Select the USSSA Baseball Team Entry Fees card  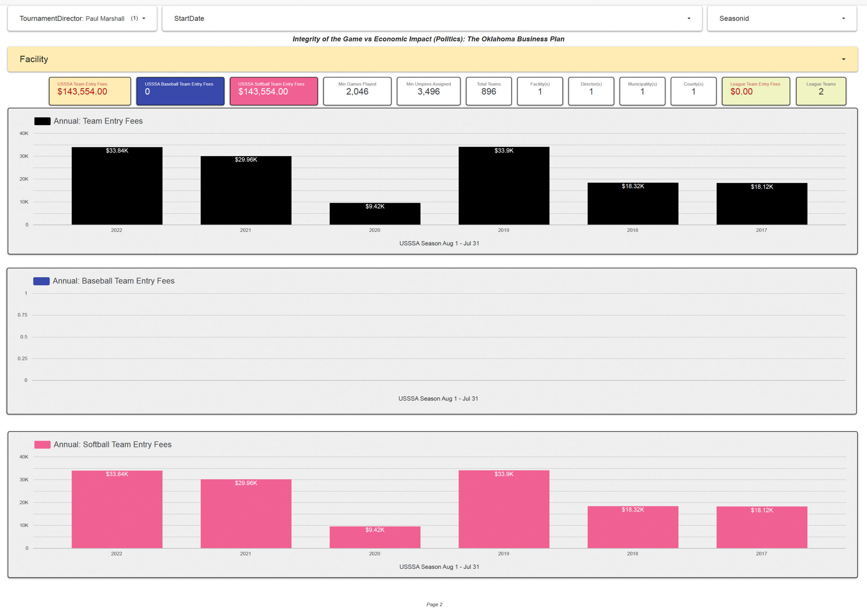[180, 91]
